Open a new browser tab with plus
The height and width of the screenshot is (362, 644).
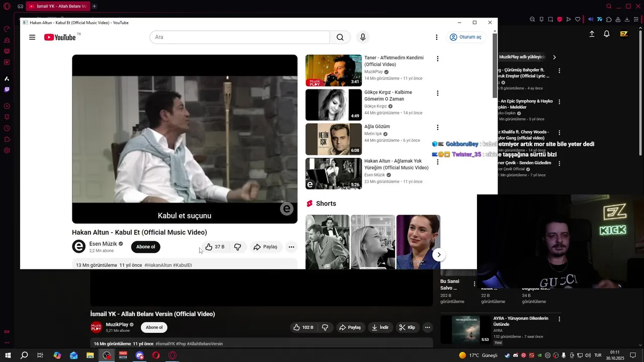(94, 6)
